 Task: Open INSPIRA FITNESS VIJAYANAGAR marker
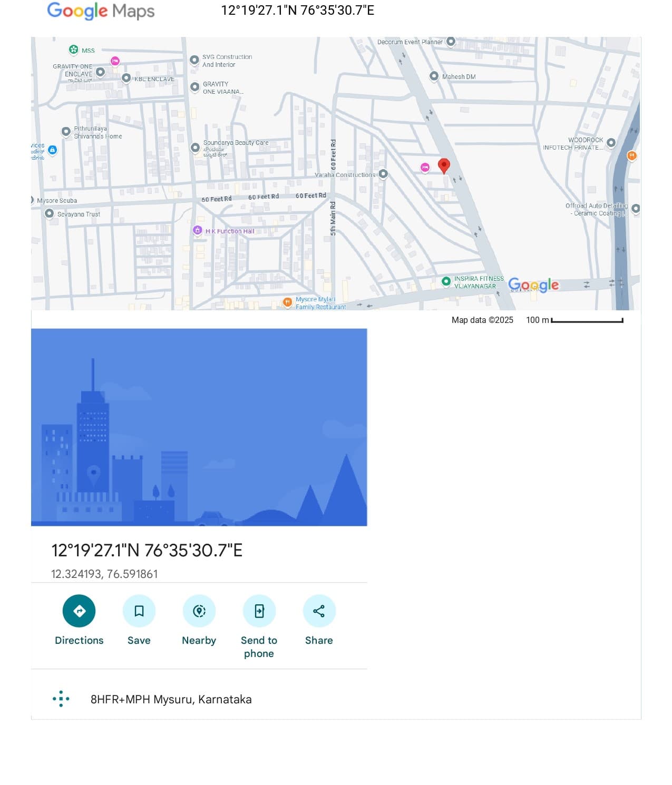[x=446, y=281]
